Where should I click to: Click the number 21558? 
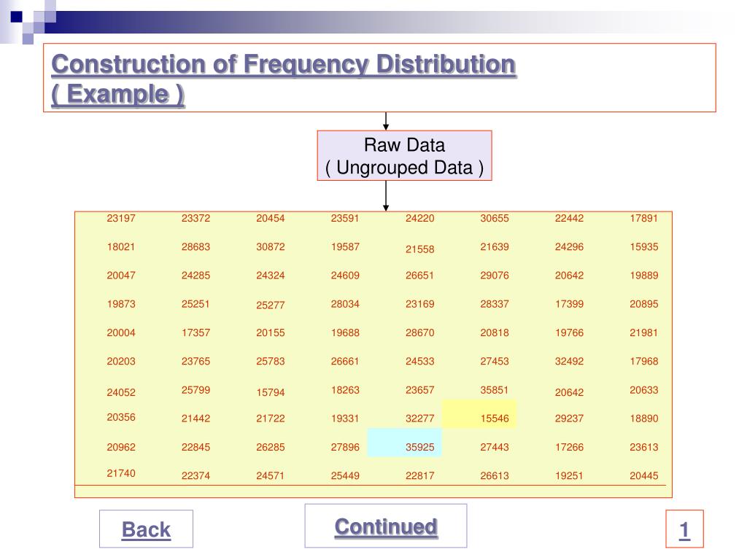point(419,249)
